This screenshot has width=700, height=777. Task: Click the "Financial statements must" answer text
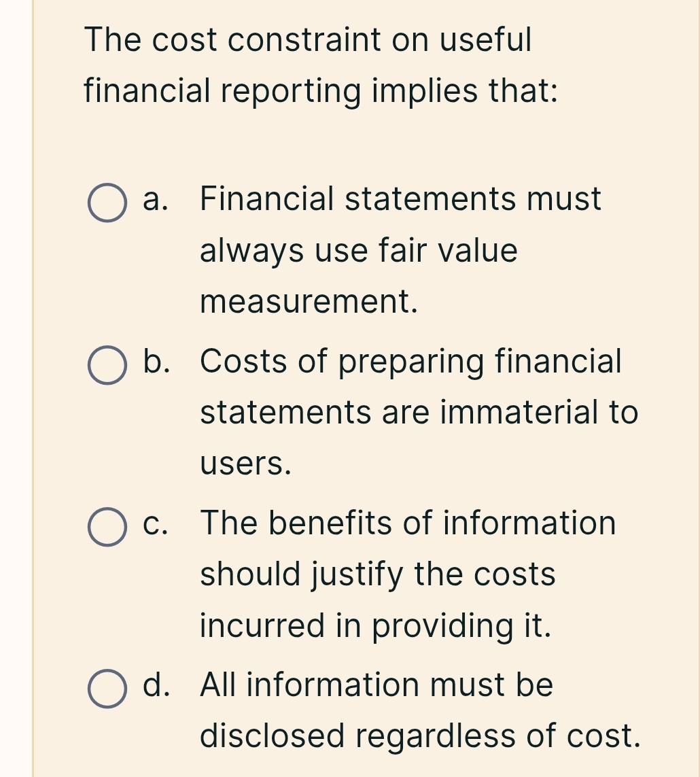[x=400, y=200]
